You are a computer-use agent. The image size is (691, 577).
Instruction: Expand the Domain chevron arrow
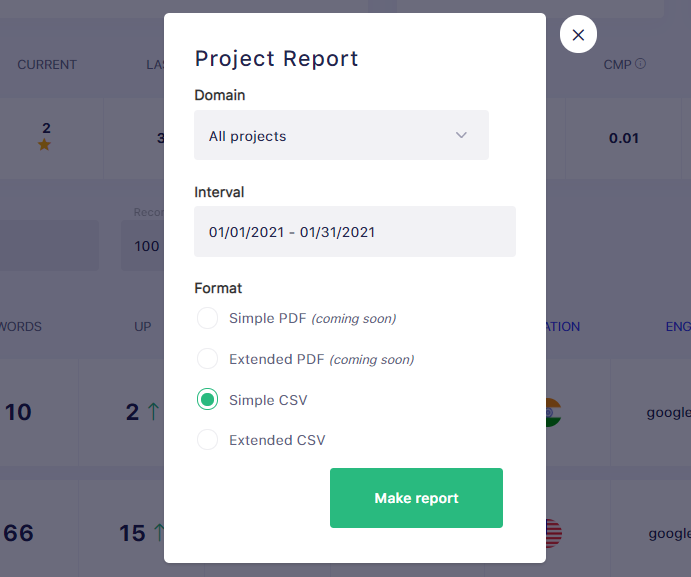(x=461, y=136)
